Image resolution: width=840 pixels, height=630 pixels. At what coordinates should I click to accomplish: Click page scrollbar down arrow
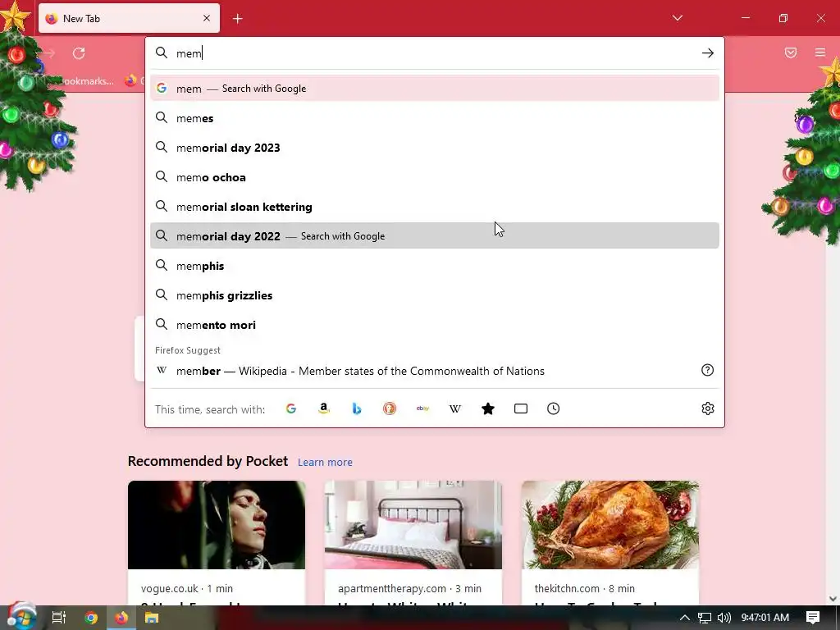833,599
